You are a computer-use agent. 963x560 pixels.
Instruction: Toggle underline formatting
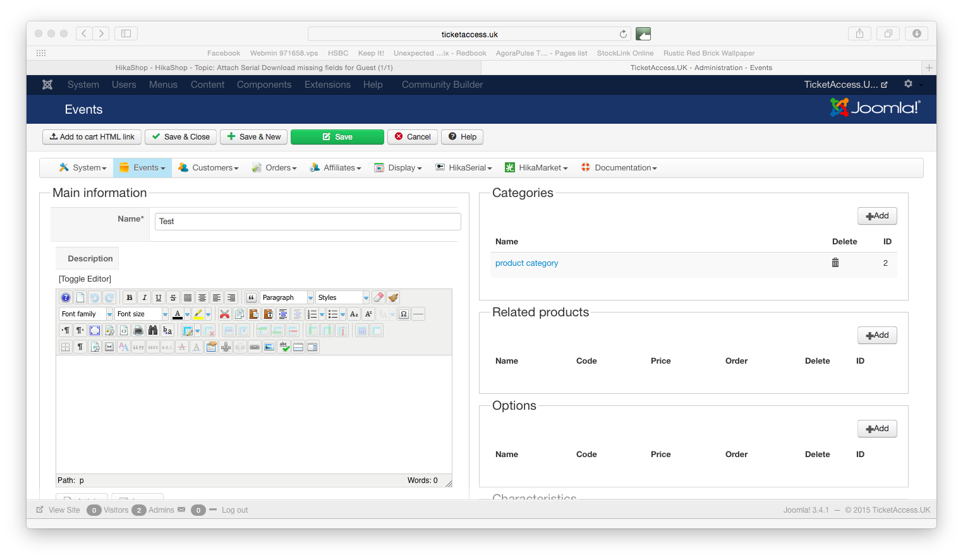159,297
